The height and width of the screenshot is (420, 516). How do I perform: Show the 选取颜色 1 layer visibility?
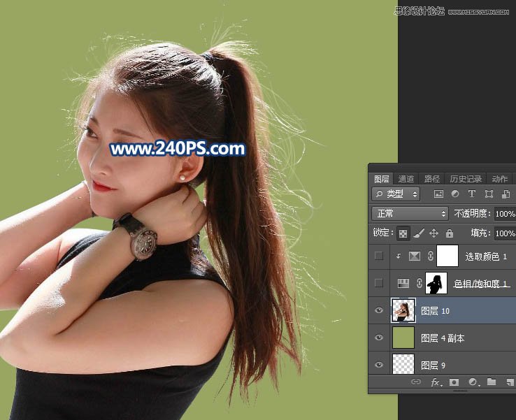(379, 256)
